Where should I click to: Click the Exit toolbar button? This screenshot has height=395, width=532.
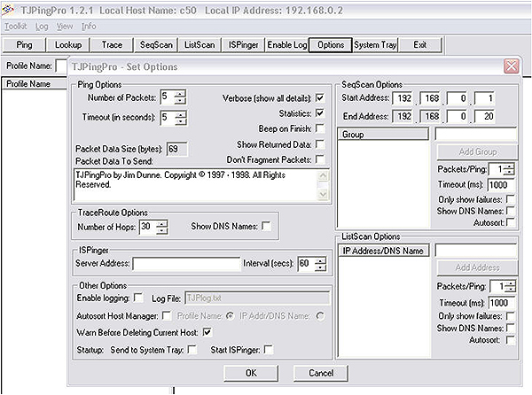[420, 44]
